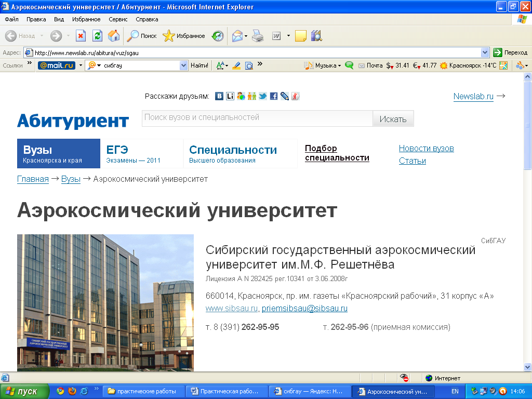Select the ЕГЭ Экзамены — 2011 tab
532x399 pixels.
pyautogui.click(x=141, y=153)
